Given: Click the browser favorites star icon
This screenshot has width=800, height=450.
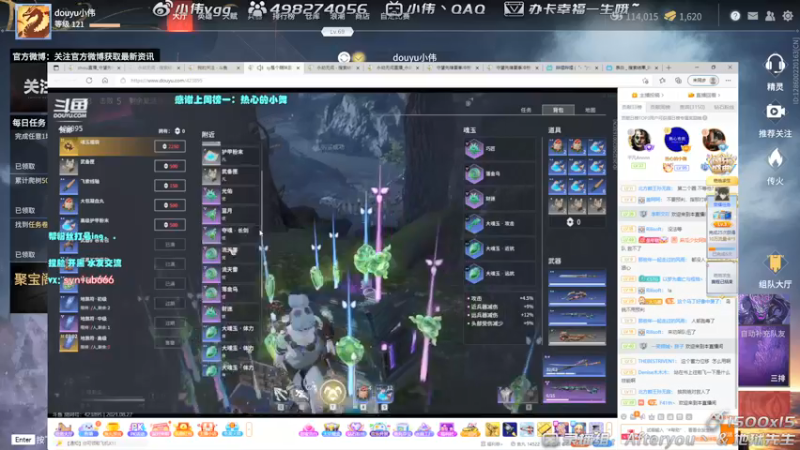Looking at the screenshot, I should pyautogui.click(x=662, y=81).
